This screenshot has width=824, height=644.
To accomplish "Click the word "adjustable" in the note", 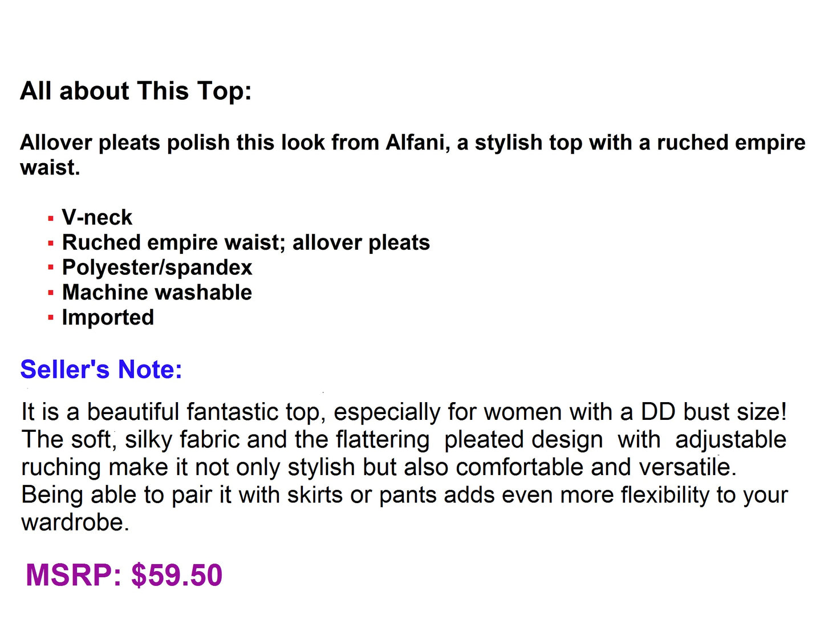I will tap(730, 440).
